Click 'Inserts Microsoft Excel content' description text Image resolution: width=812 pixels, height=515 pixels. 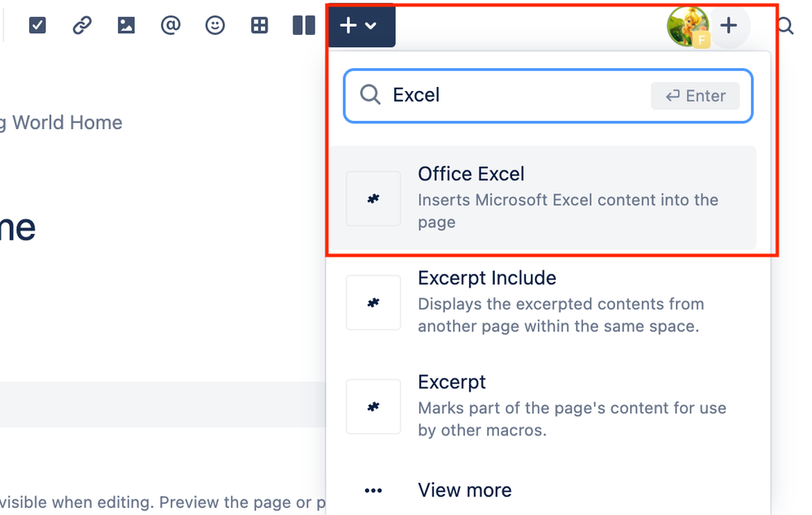point(568,210)
